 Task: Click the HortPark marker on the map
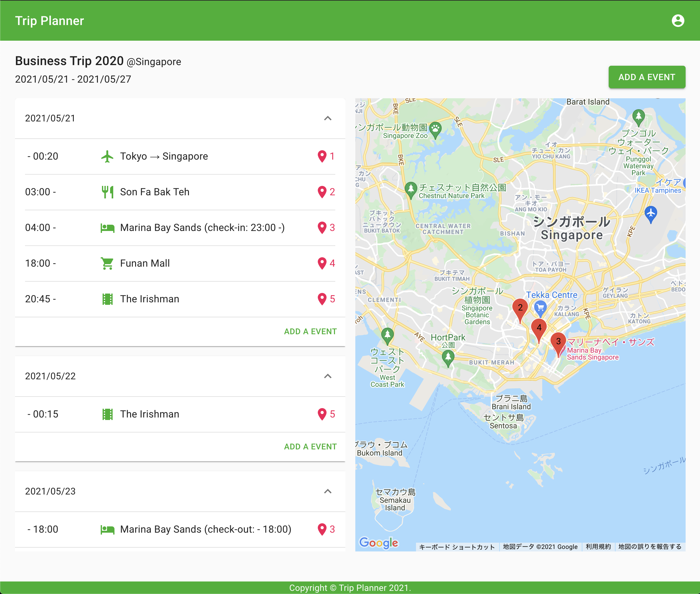[448, 358]
